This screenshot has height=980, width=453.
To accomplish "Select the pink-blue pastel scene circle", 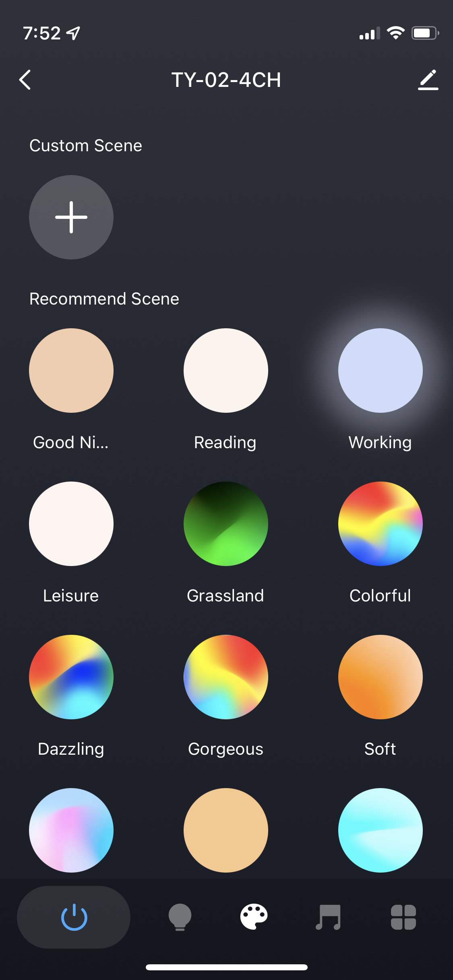I will (x=71, y=830).
